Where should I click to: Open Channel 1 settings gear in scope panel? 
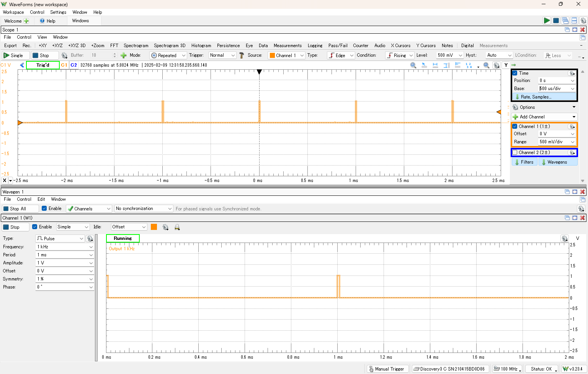(572, 126)
